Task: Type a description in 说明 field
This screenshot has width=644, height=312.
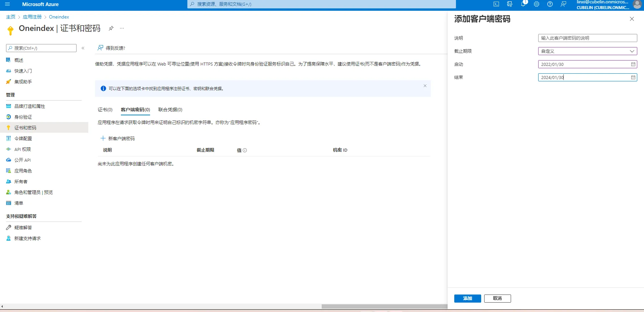Action: (x=588, y=38)
